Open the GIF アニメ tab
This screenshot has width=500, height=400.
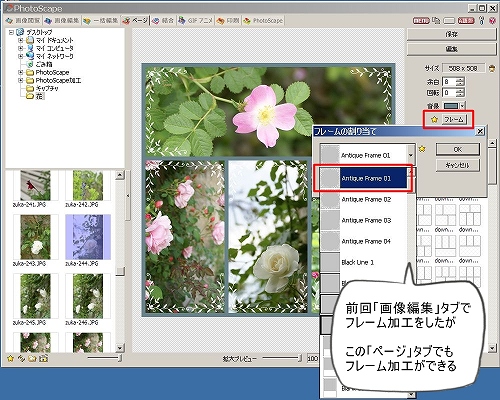click(x=195, y=21)
